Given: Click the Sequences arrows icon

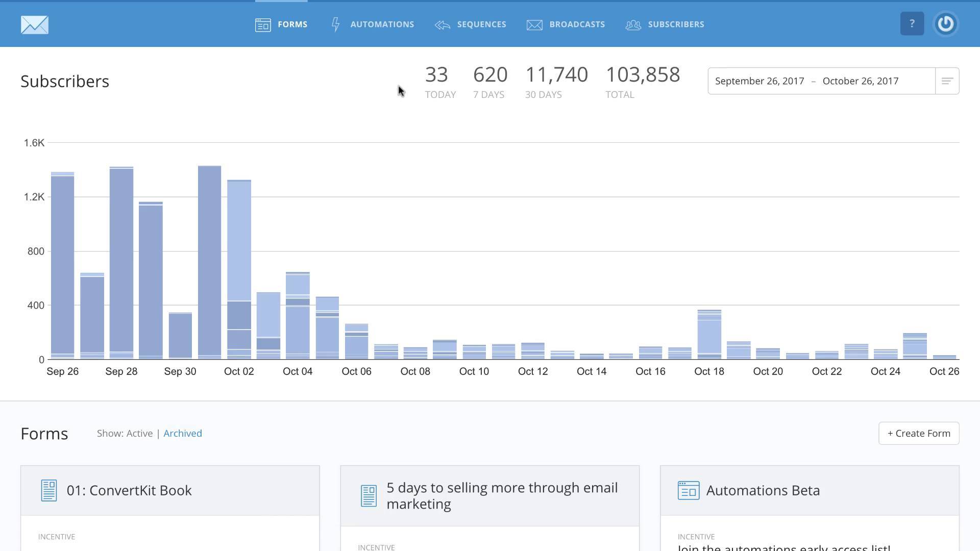Looking at the screenshot, I should [x=441, y=24].
